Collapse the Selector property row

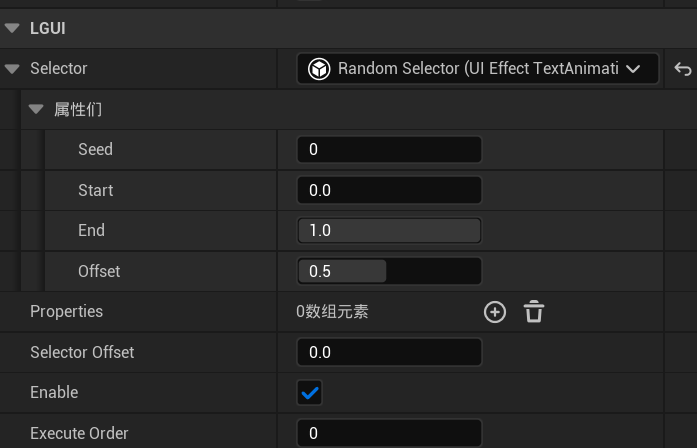click(12, 69)
